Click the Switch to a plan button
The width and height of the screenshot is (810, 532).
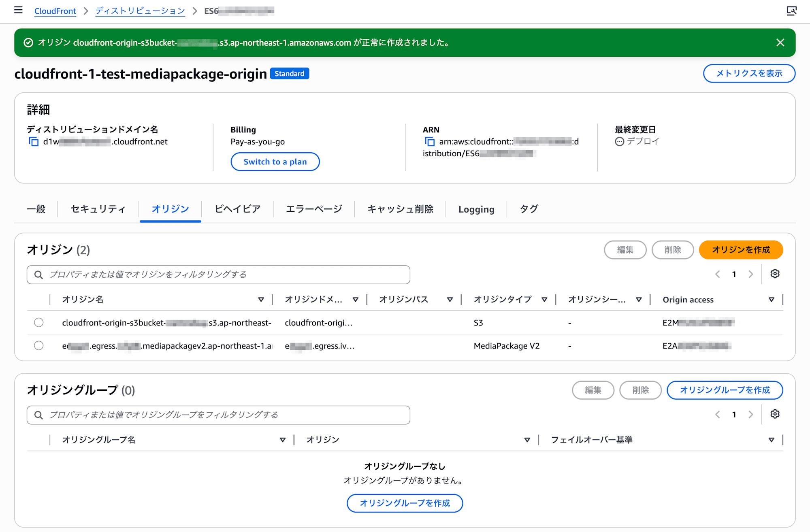[275, 162]
